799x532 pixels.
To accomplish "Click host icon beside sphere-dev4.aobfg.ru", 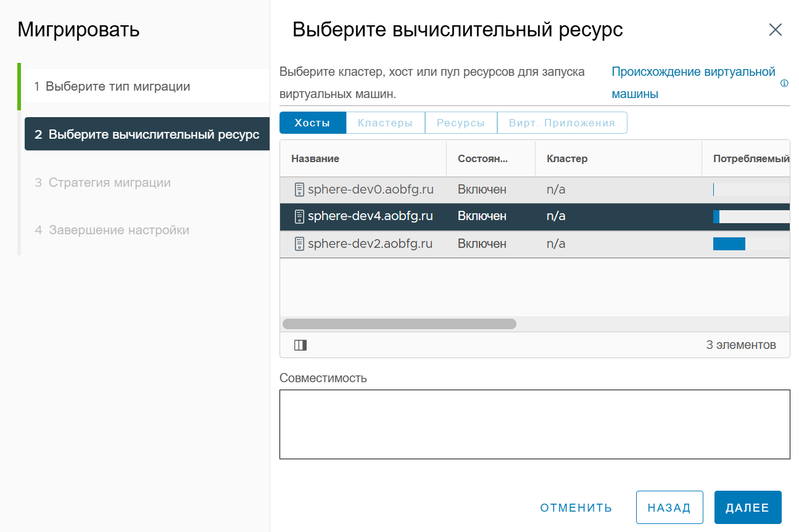I will [299, 216].
